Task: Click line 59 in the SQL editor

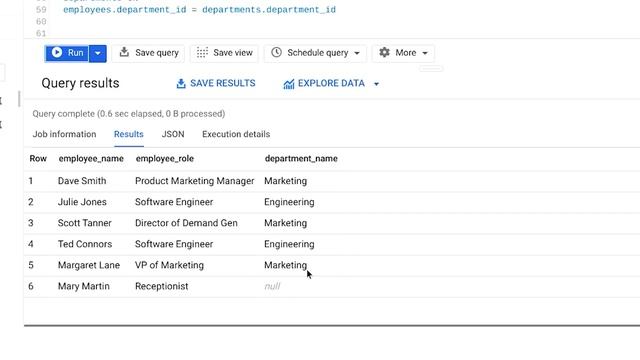Action: coord(200,10)
